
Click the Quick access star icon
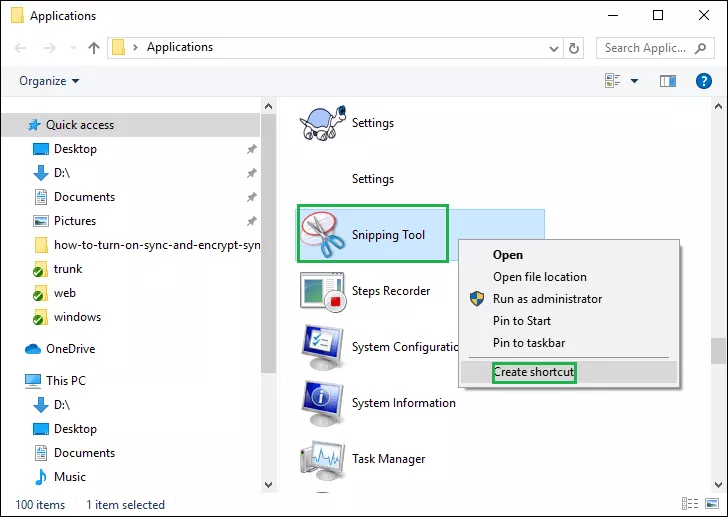(33, 125)
